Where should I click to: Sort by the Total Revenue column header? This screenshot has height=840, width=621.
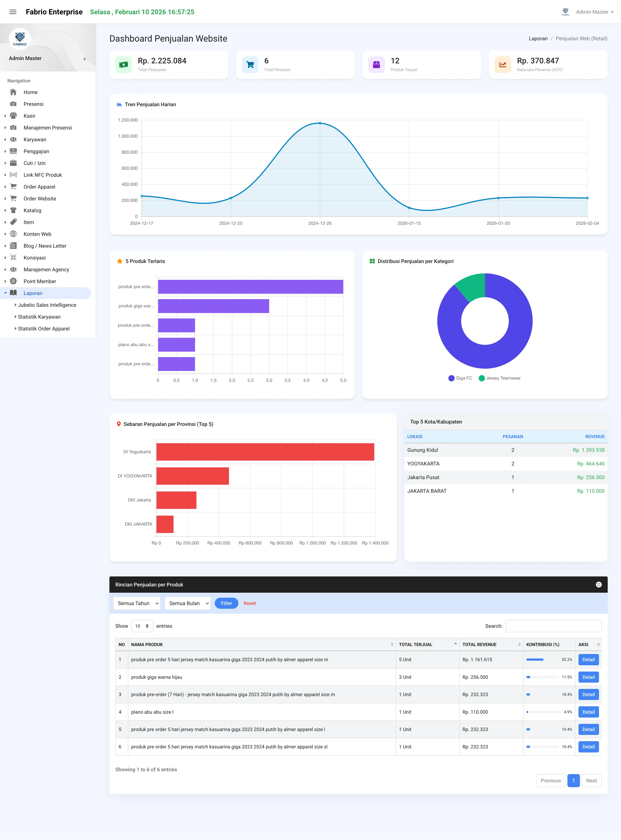coord(491,644)
